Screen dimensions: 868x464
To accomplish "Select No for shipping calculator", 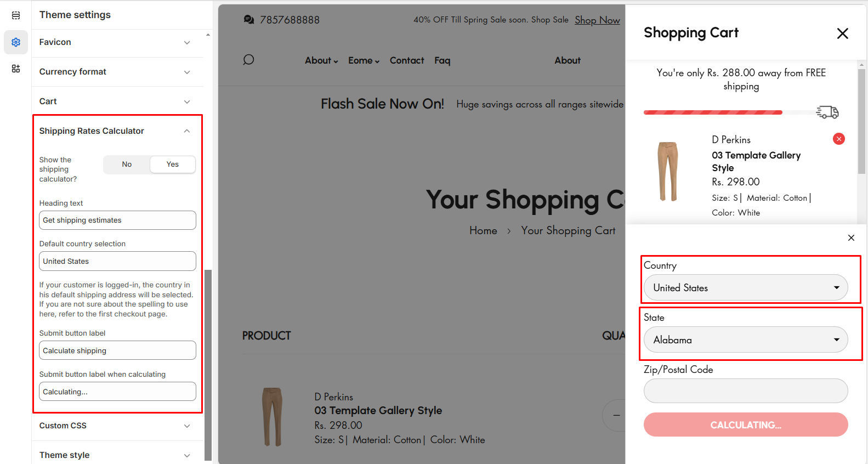I will 127,165.
